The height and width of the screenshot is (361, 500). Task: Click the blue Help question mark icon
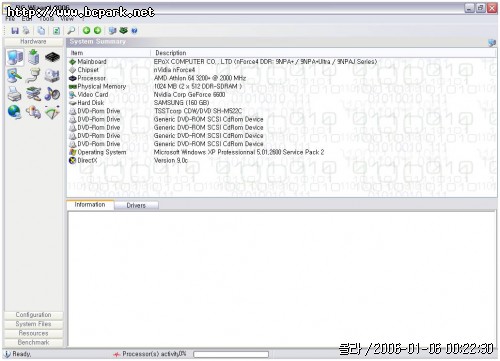point(134,31)
